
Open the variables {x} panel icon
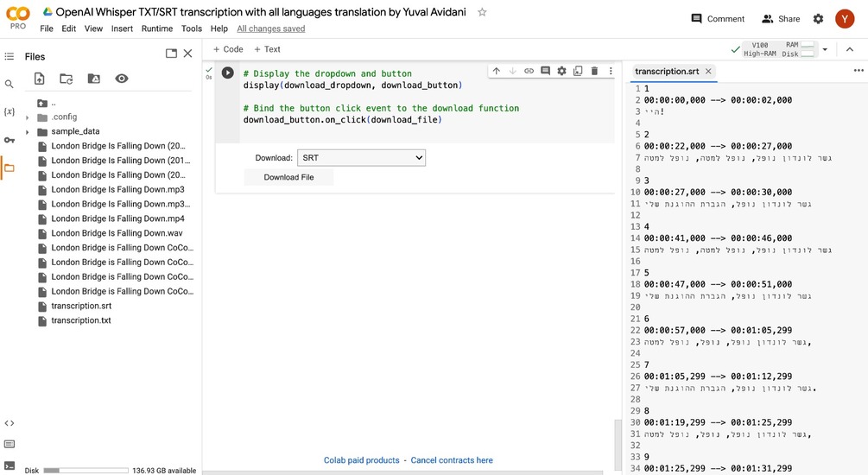[9, 111]
